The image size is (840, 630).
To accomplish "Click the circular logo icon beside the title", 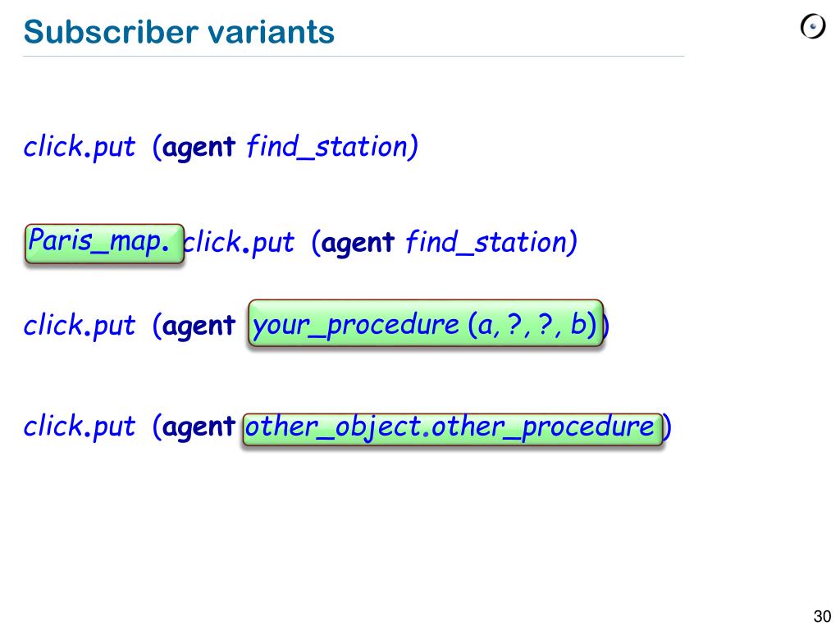I will point(812,27).
